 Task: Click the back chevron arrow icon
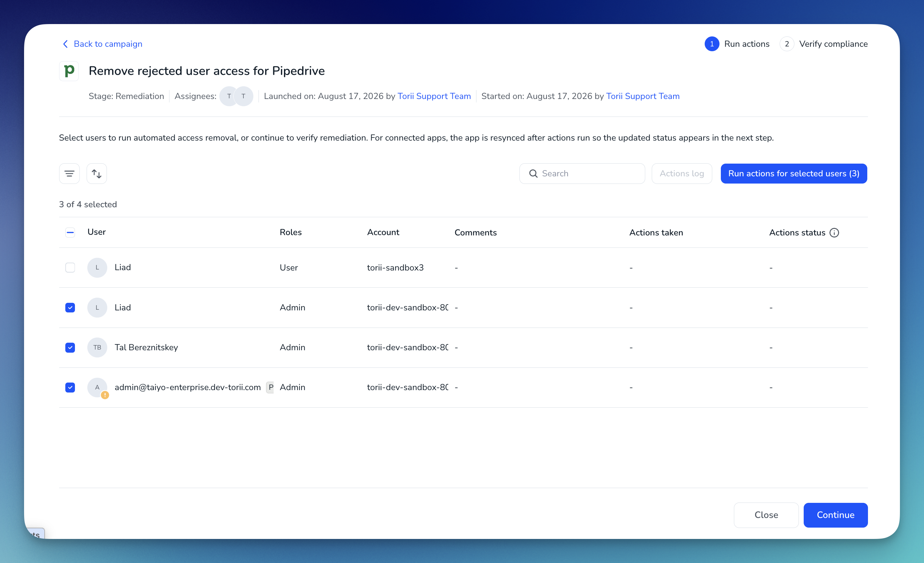coord(65,44)
